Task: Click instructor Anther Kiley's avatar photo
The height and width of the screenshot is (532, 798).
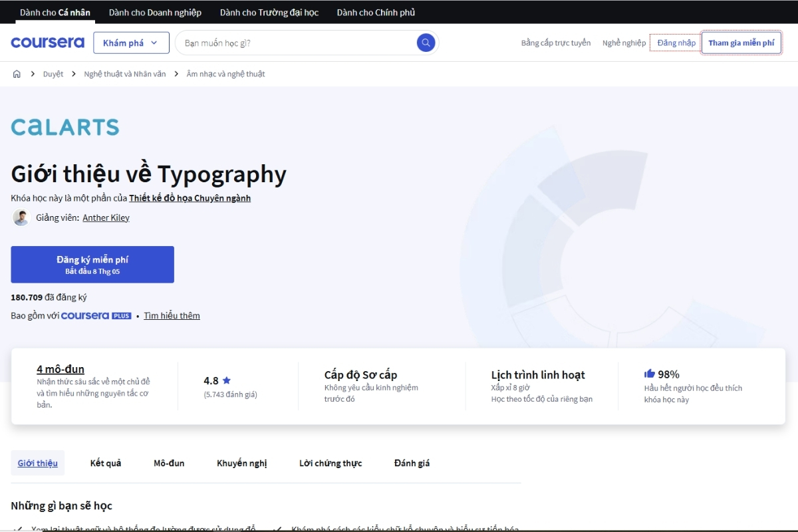Action: coord(21,217)
